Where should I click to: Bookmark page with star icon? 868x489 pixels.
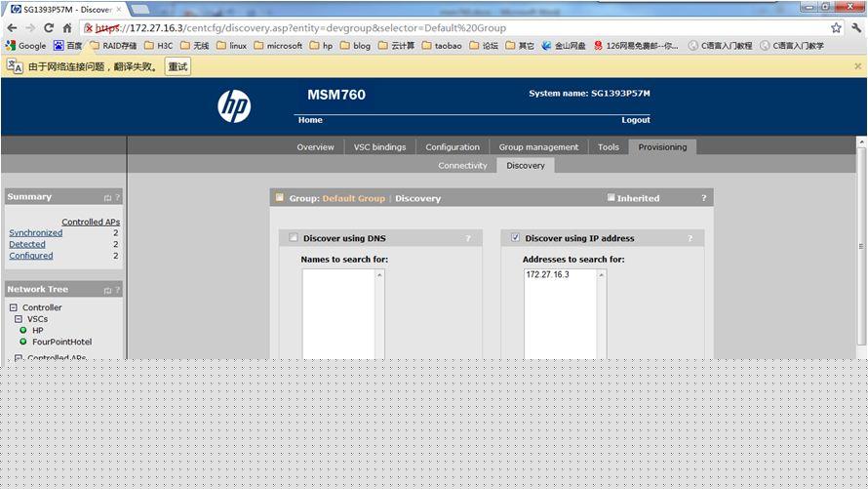(836, 27)
